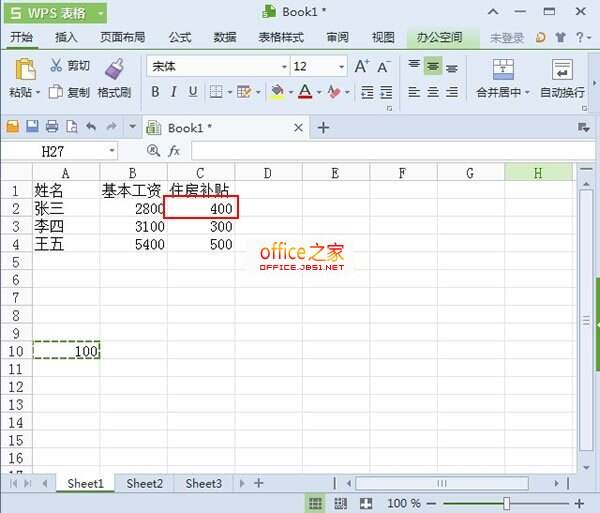Save the workbook with disk icon
Screen dimensions: 600x513
click(33, 126)
